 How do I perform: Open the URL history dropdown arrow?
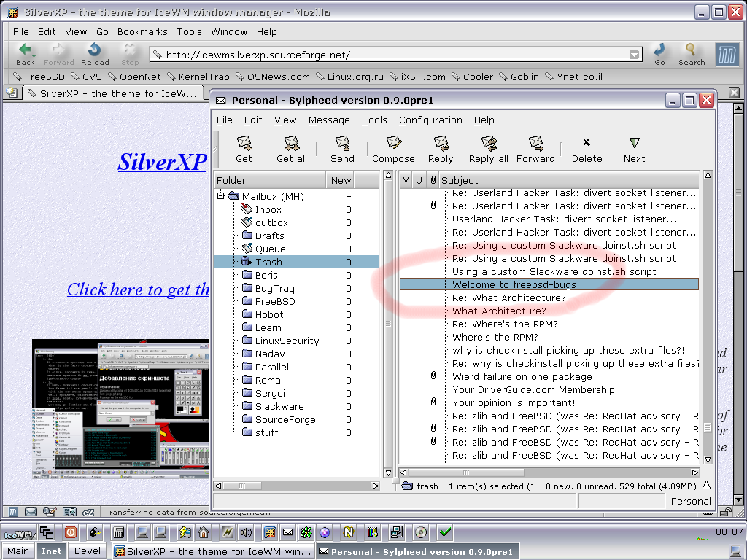click(634, 55)
